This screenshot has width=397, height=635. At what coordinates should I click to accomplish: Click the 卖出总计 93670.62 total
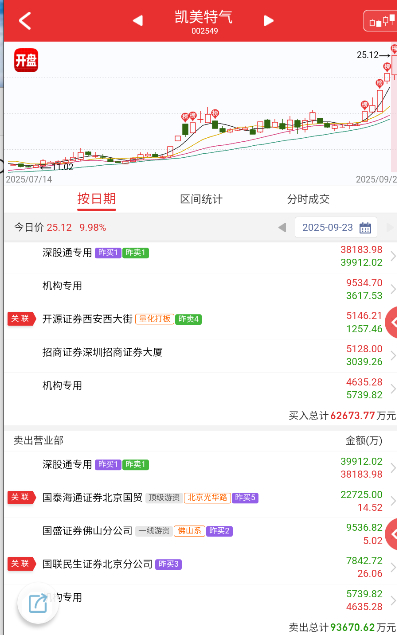click(342, 627)
